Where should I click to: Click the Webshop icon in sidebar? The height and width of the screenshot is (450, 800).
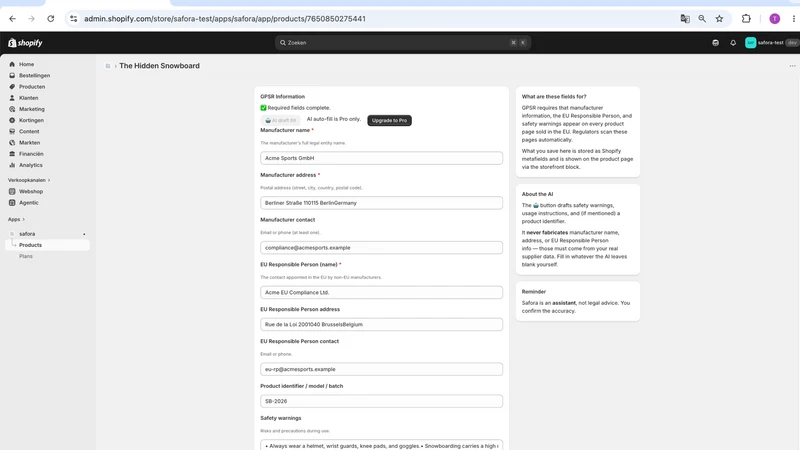tap(12, 191)
